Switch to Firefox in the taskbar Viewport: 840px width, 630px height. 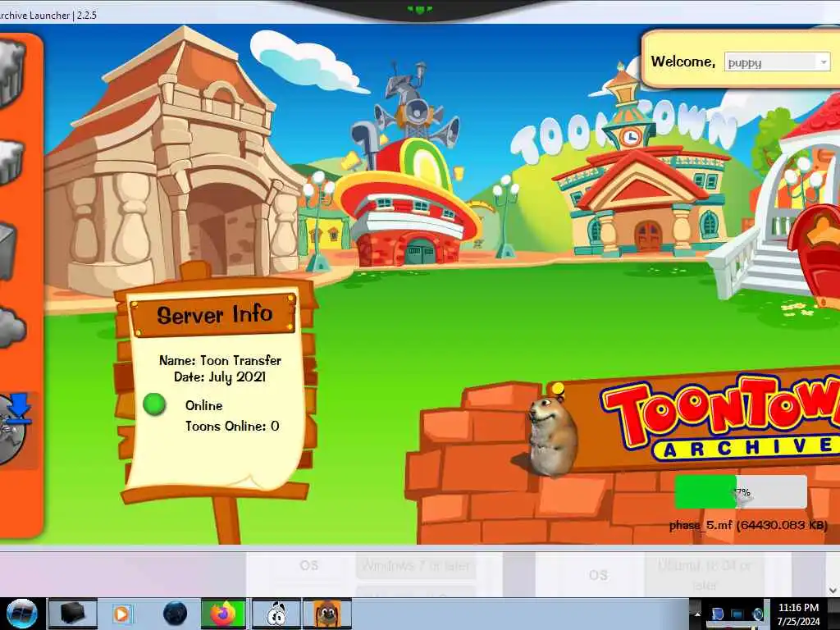tap(223, 614)
